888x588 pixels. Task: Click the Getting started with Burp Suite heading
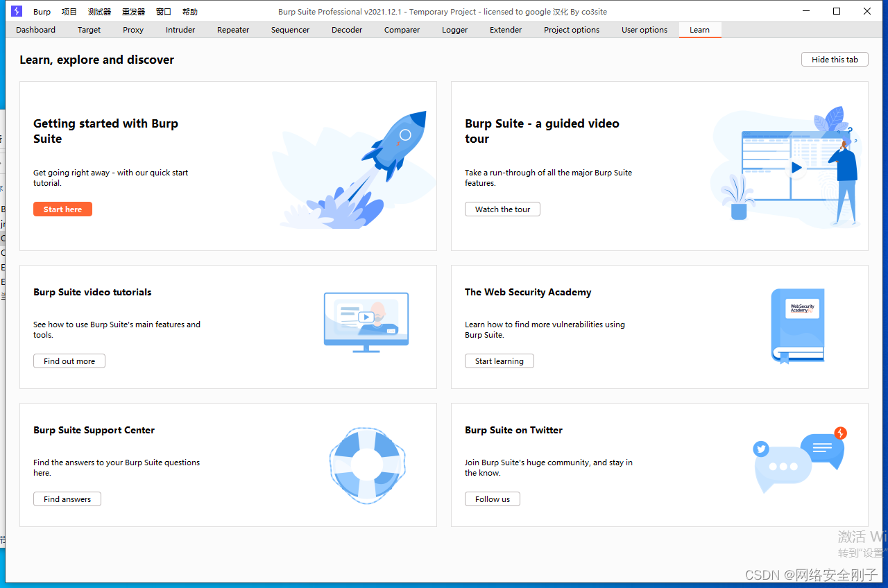pyautogui.click(x=105, y=131)
